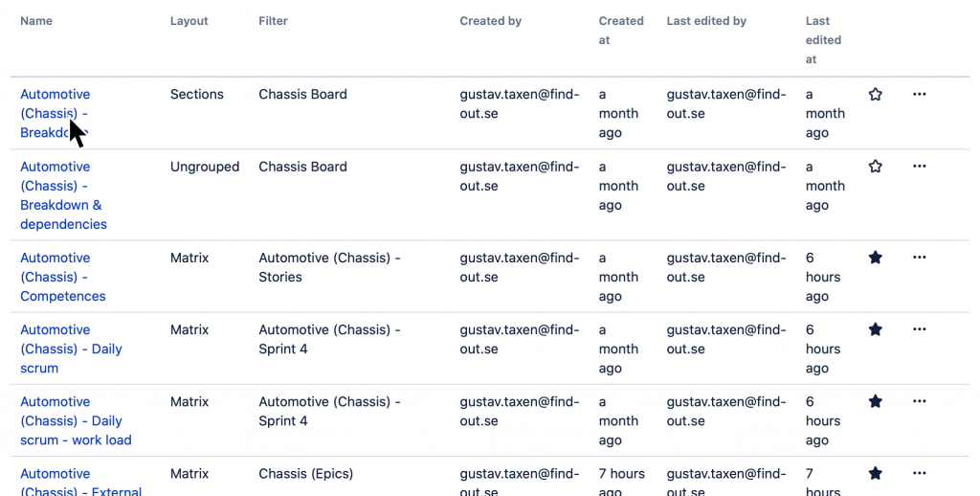Screen dimensions: 980x496
Task: Open more actions menu for Competences row
Action: (x=919, y=257)
